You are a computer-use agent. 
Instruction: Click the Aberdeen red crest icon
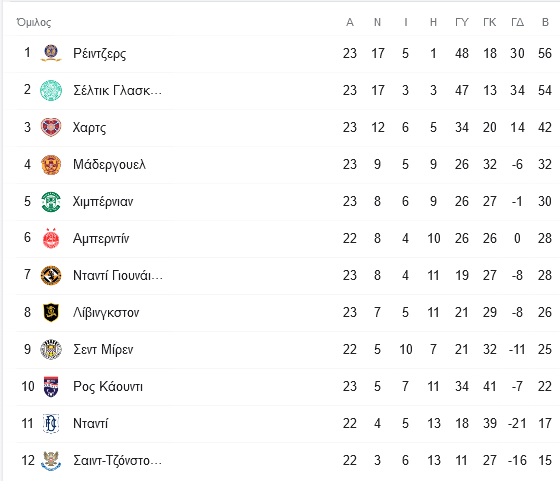[x=51, y=238]
